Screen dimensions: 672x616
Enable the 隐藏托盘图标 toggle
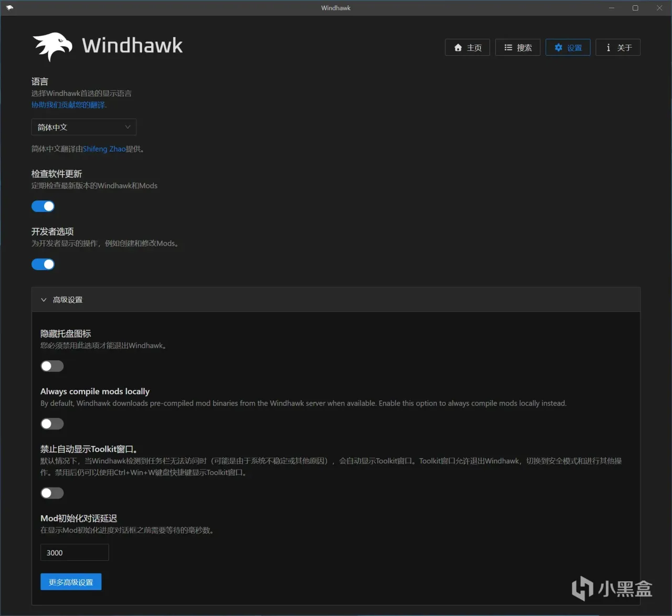pos(52,366)
